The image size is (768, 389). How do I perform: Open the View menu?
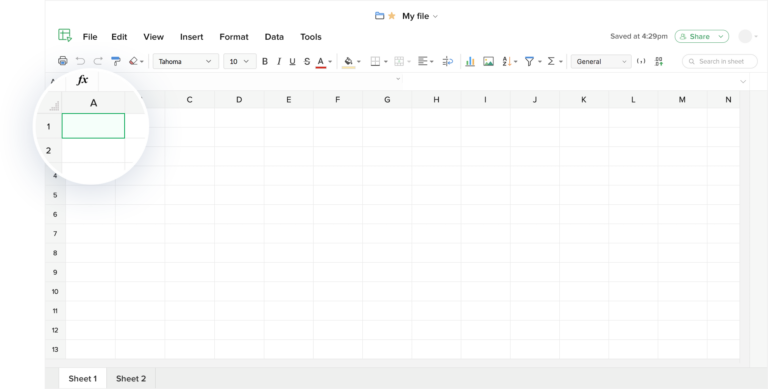[153, 37]
